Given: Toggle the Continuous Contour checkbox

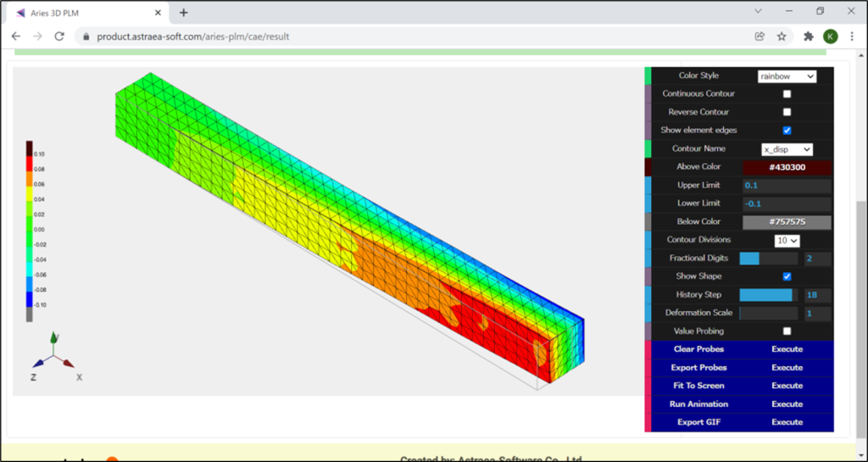Looking at the screenshot, I should (787, 94).
